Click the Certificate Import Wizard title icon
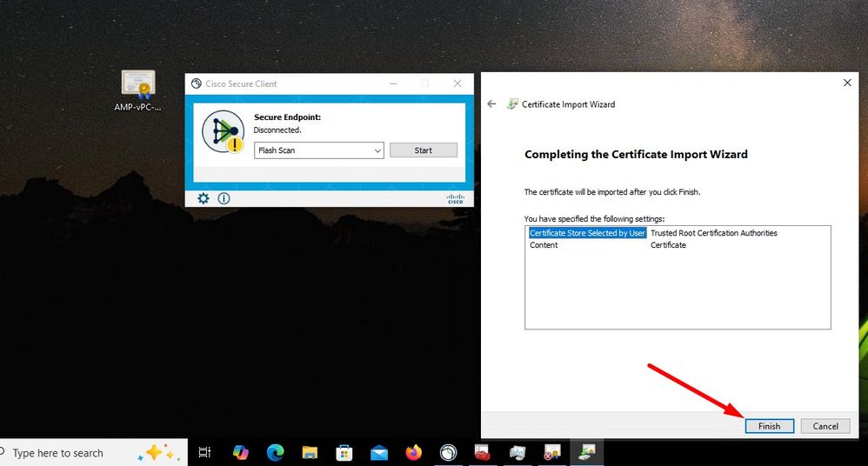 point(512,104)
